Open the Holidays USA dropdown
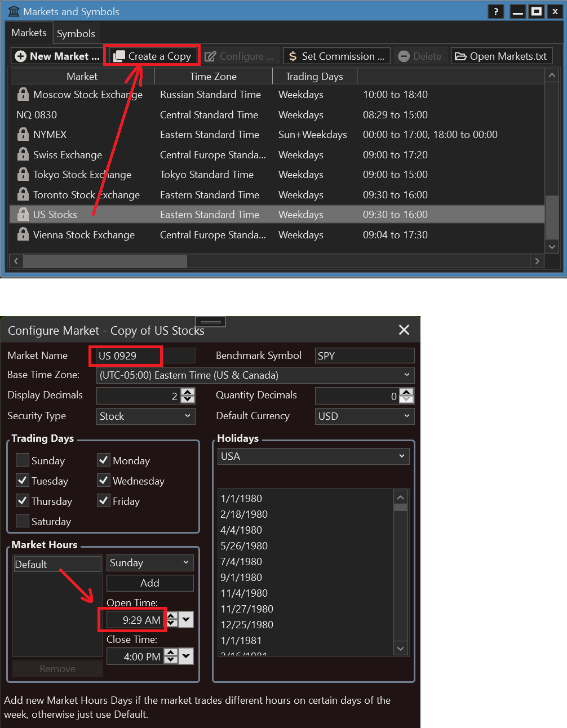Viewport: 567px width, 728px height. pyautogui.click(x=401, y=456)
